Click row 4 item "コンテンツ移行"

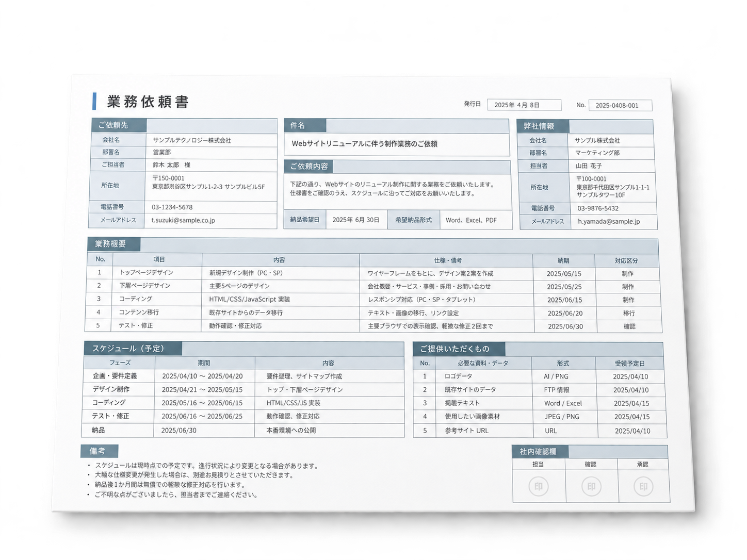click(139, 312)
